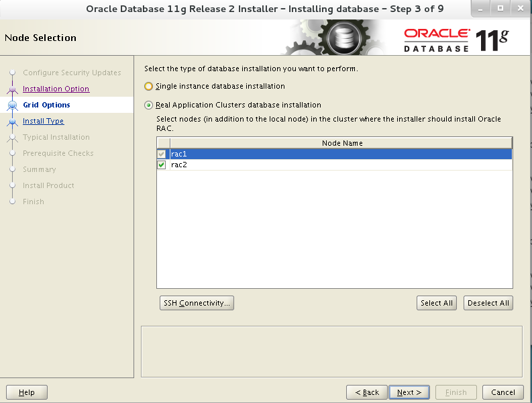532x403 pixels.
Task: Go back with the Back button
Action: [x=367, y=392]
